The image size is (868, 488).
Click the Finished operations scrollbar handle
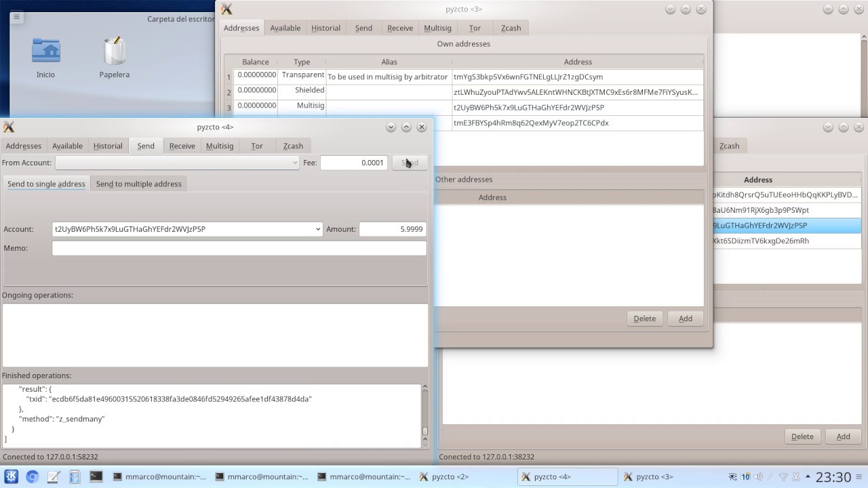pos(425,430)
